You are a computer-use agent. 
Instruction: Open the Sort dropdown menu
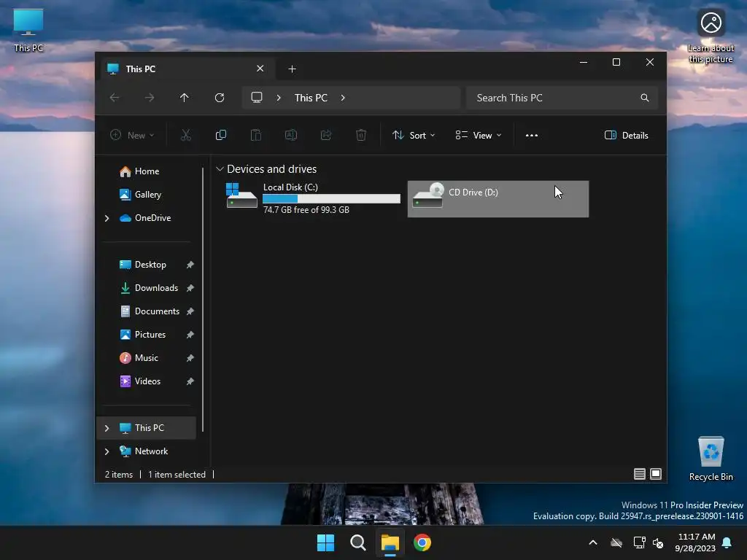[x=414, y=135]
